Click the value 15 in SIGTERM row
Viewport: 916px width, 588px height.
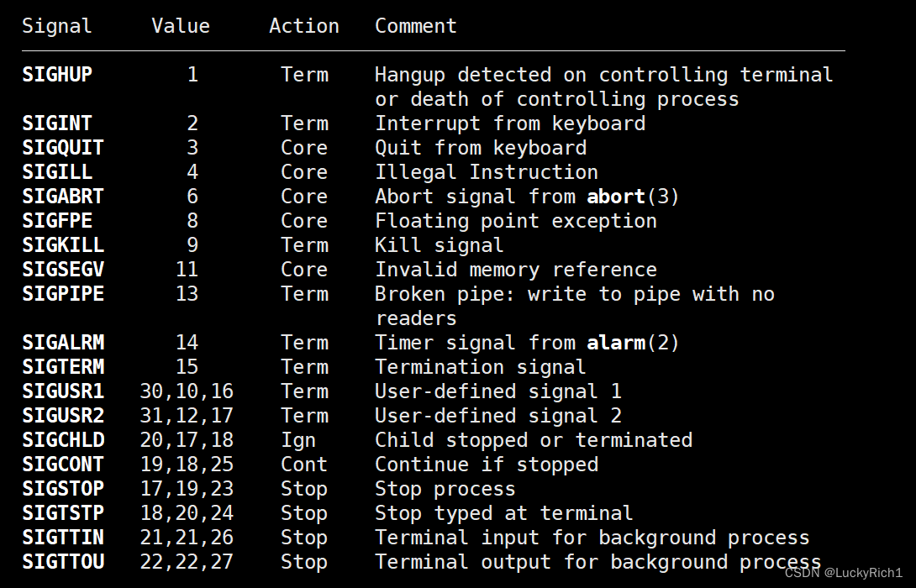coord(187,367)
